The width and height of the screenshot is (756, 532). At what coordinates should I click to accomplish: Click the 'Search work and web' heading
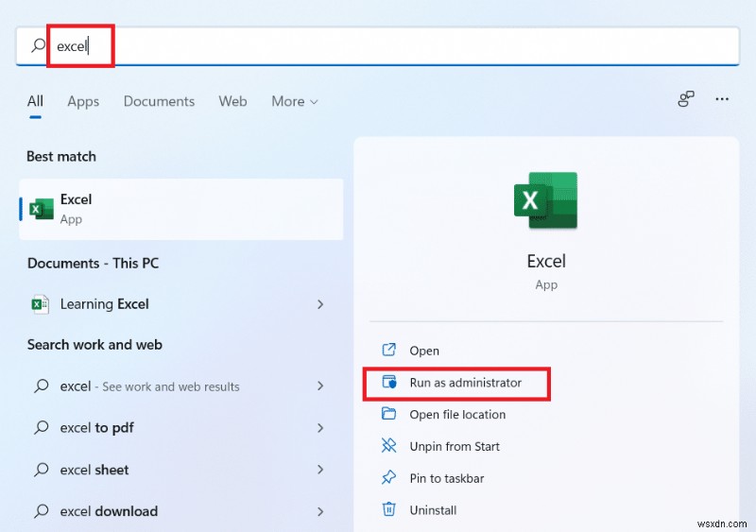pos(94,345)
